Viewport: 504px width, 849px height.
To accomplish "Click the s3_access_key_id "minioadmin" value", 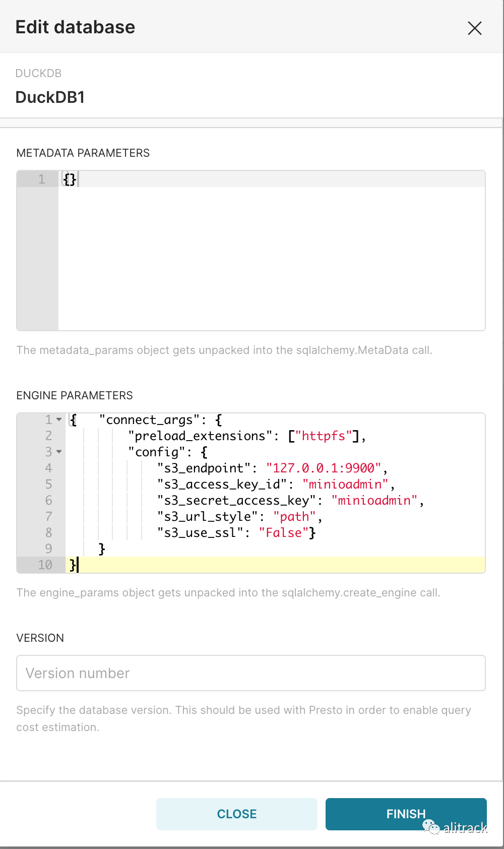I will coord(345,484).
